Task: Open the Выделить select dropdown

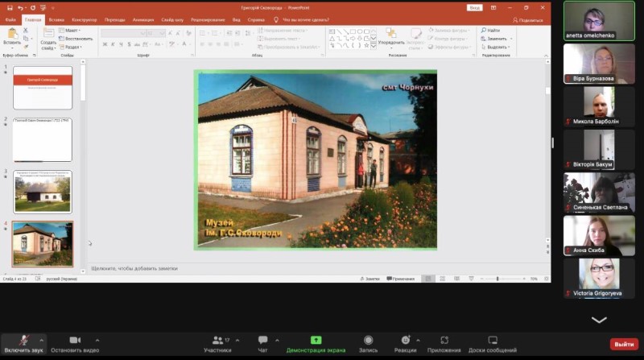Action: 496,47
